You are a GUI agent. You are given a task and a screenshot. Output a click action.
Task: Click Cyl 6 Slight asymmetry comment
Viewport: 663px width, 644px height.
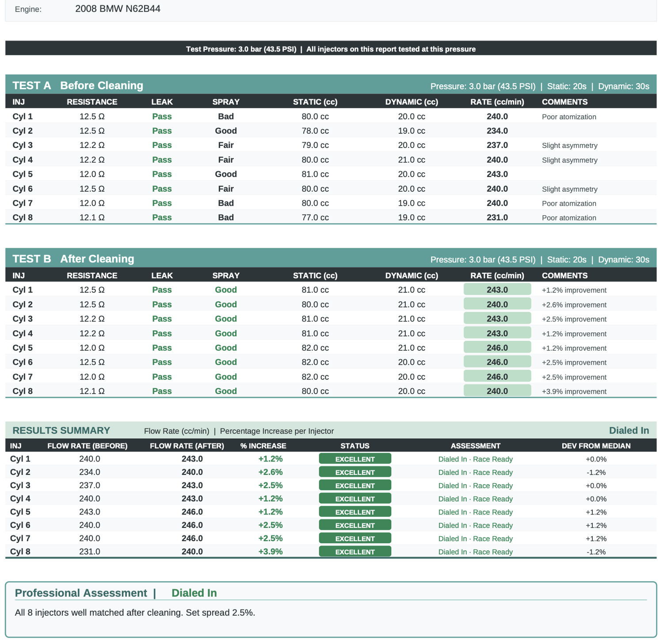pyautogui.click(x=570, y=189)
